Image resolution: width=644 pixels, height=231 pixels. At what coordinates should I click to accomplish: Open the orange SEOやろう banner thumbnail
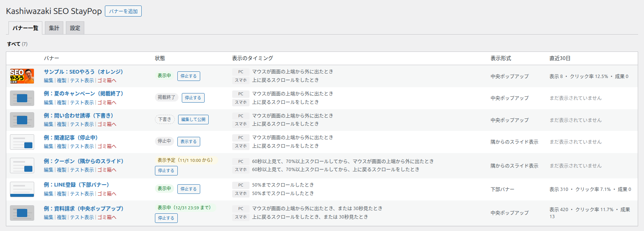click(x=22, y=76)
